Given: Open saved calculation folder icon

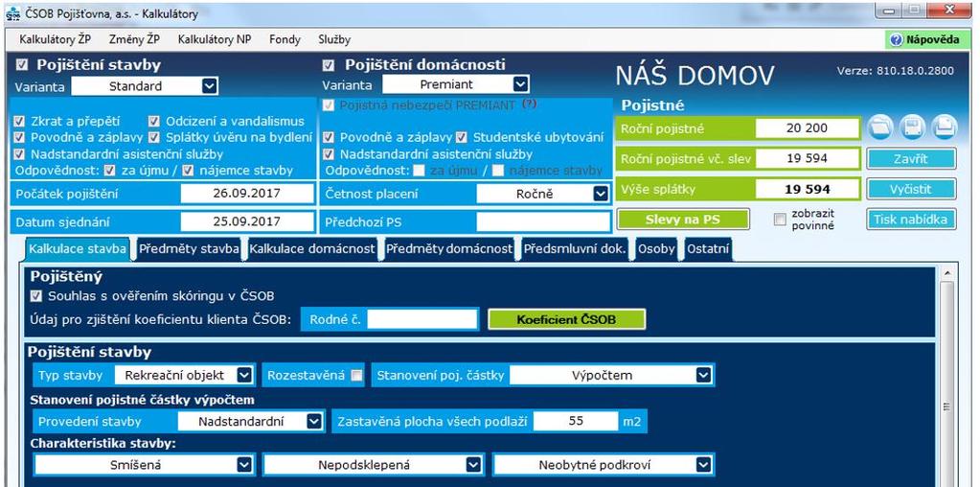Looking at the screenshot, I should click(x=879, y=128).
